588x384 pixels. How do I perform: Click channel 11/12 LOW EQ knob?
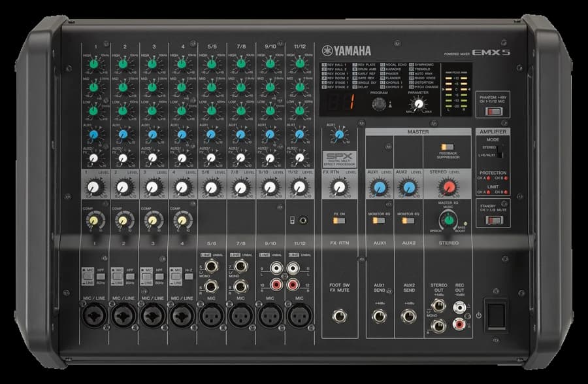[299, 111]
